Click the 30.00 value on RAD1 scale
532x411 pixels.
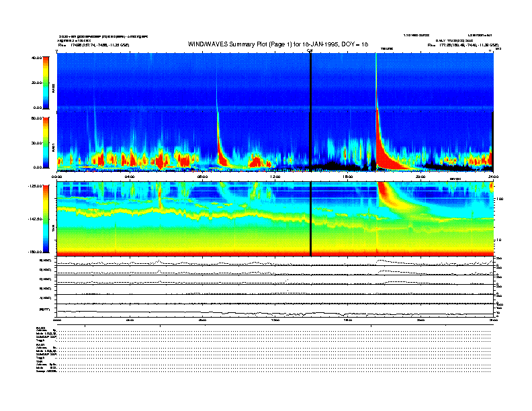coord(36,143)
